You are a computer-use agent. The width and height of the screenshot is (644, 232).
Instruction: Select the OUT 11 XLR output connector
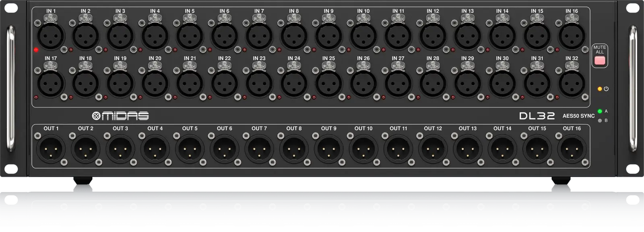(398, 149)
